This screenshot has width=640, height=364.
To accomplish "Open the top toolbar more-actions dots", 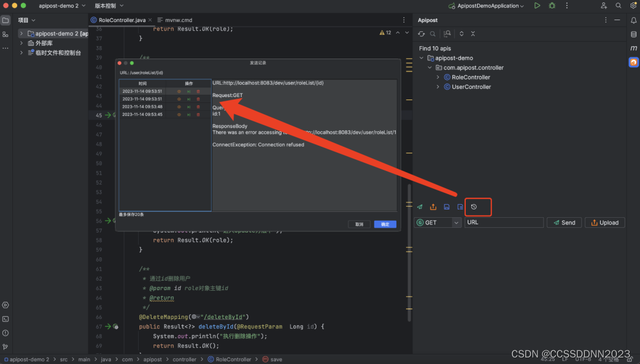I will click(567, 6).
